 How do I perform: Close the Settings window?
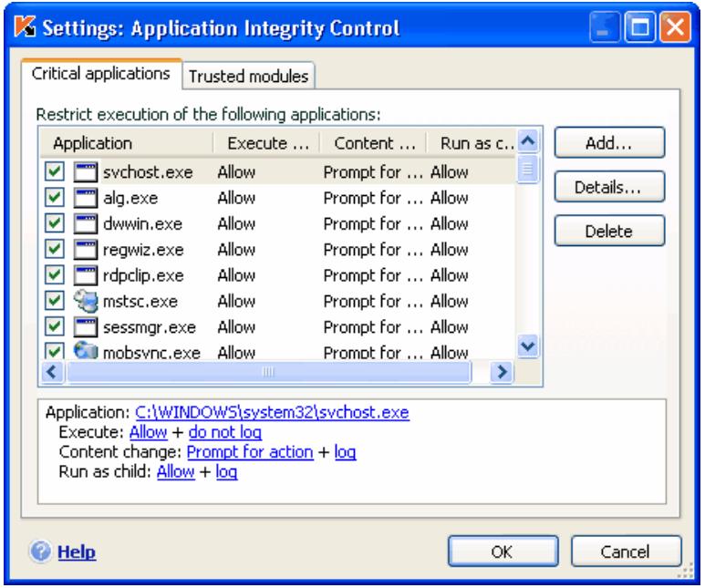[675, 27]
